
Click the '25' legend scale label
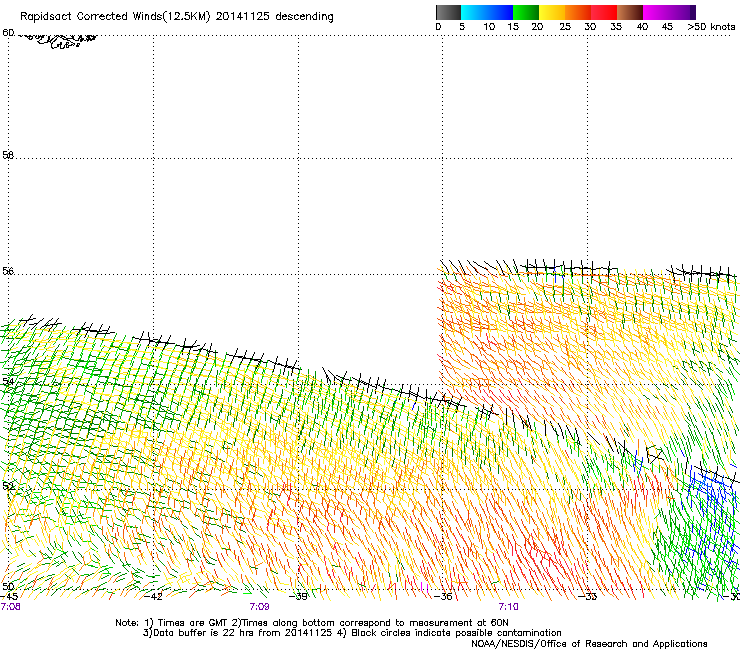[x=565, y=27]
